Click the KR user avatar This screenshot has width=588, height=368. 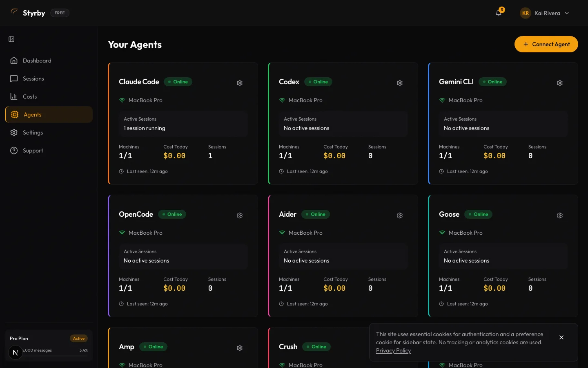pos(525,13)
